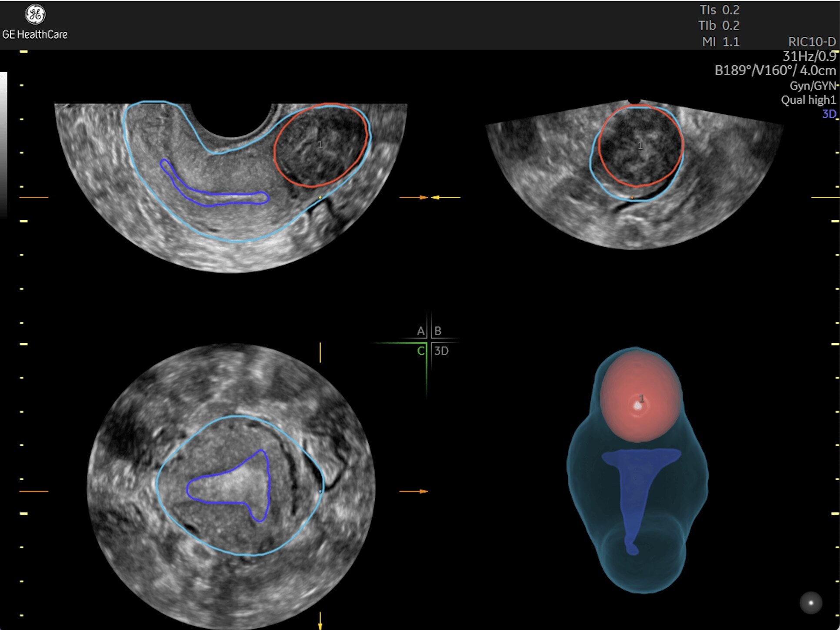Click the GE HealthCare logo
This screenshot has width=840, height=630.
[x=35, y=15]
